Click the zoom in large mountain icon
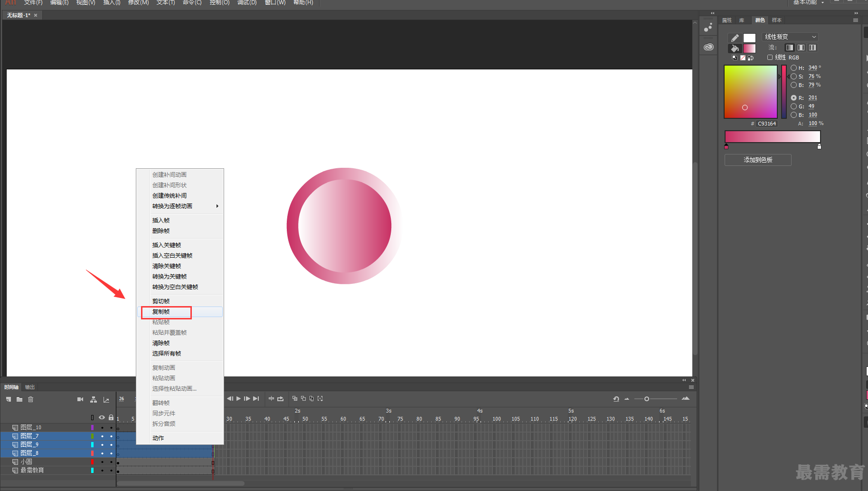The height and width of the screenshot is (491, 868). [686, 398]
